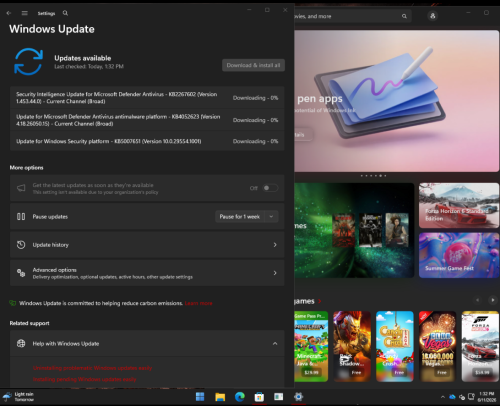Toggle Get the latest updates switch
500x406 pixels.
coord(270,188)
